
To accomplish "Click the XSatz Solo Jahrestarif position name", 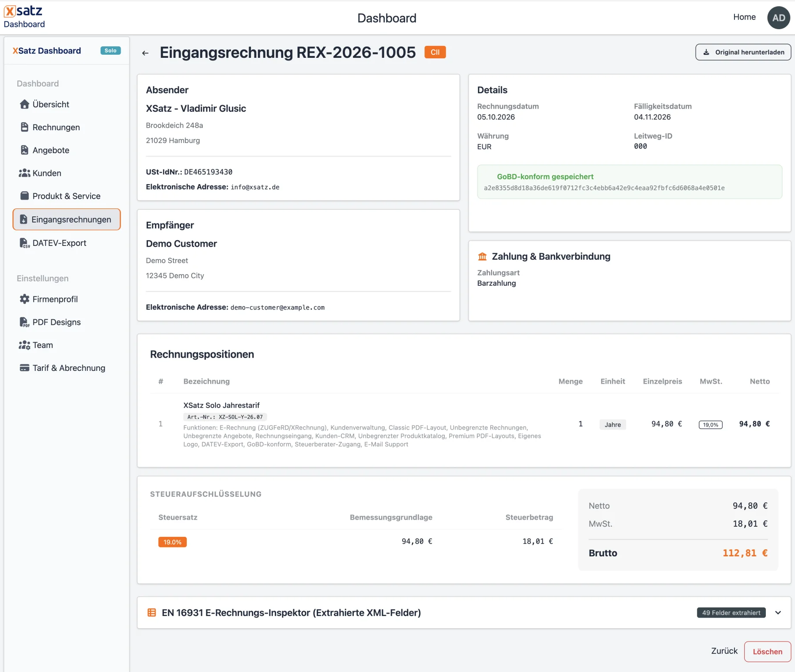I will (x=221, y=405).
